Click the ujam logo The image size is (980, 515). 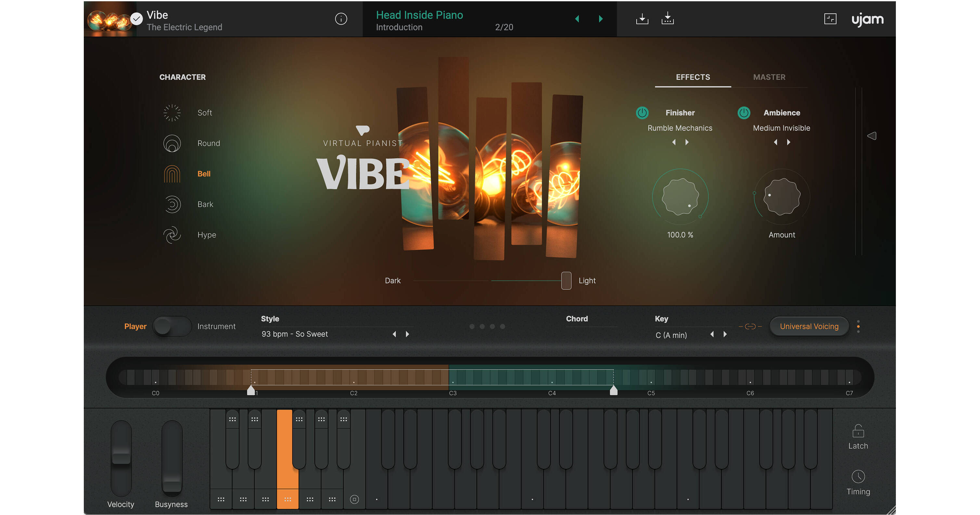coord(867,20)
